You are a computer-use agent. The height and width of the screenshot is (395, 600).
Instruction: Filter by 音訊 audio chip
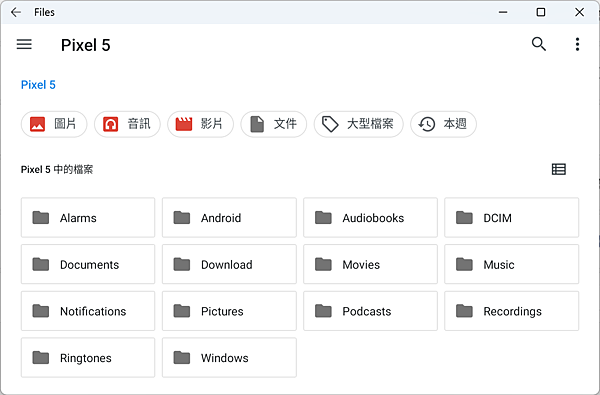(127, 124)
